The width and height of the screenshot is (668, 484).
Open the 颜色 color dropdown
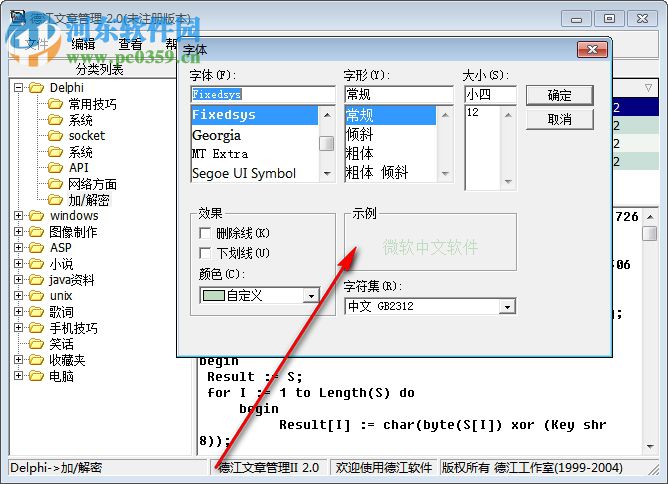pos(311,296)
